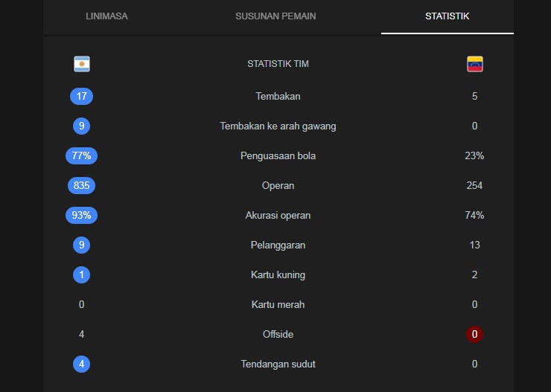Switch to the LINIMASA tab
The width and height of the screenshot is (551, 392).
[x=106, y=16]
